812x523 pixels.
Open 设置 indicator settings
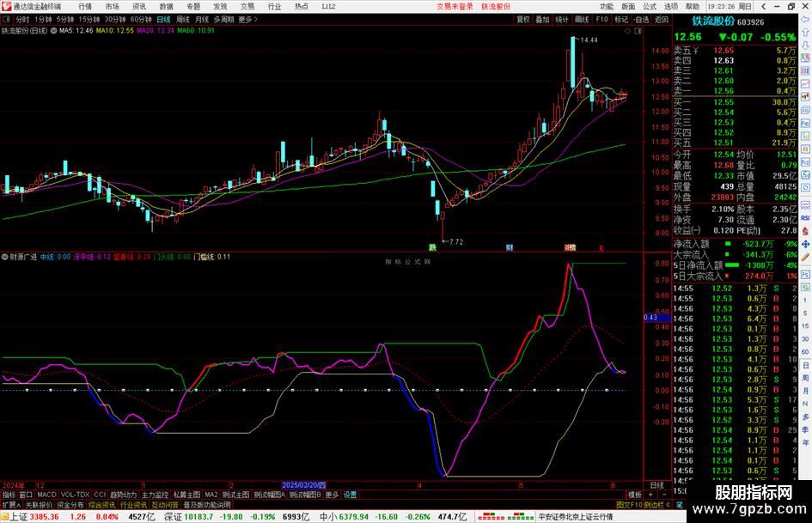pyautogui.click(x=350, y=495)
